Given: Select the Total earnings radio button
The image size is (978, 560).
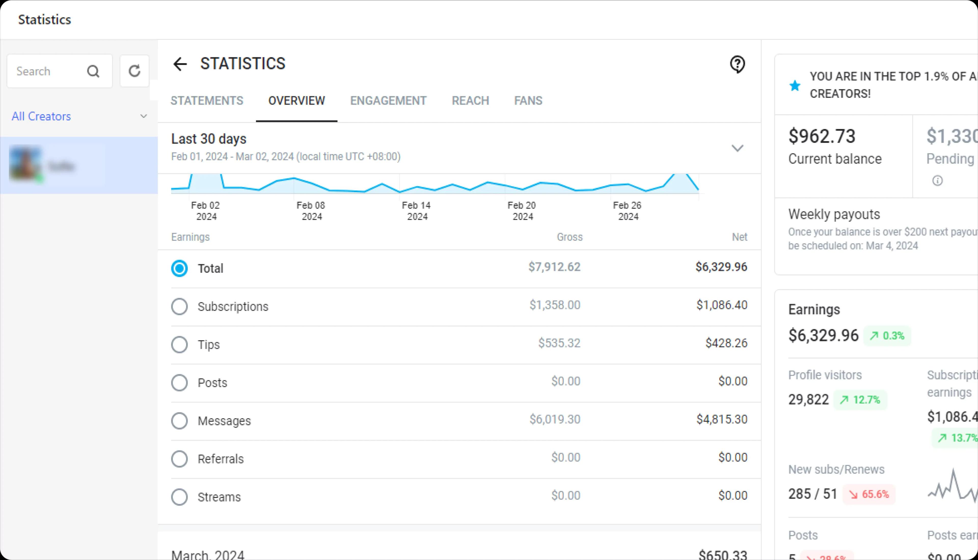Looking at the screenshot, I should tap(179, 268).
